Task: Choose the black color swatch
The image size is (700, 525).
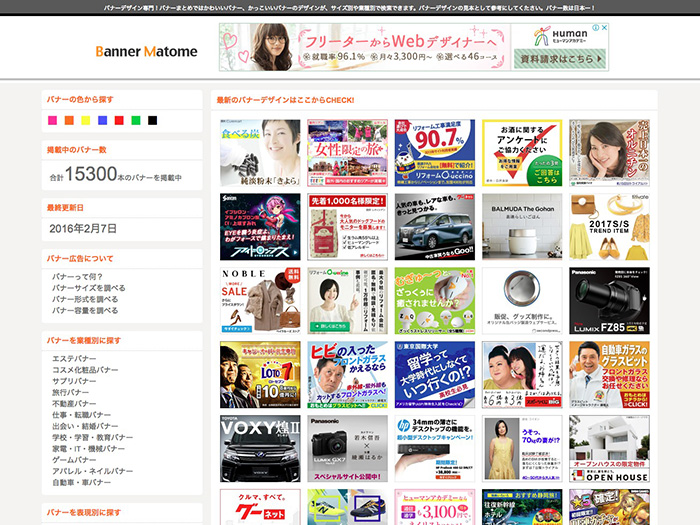Action: [x=152, y=121]
